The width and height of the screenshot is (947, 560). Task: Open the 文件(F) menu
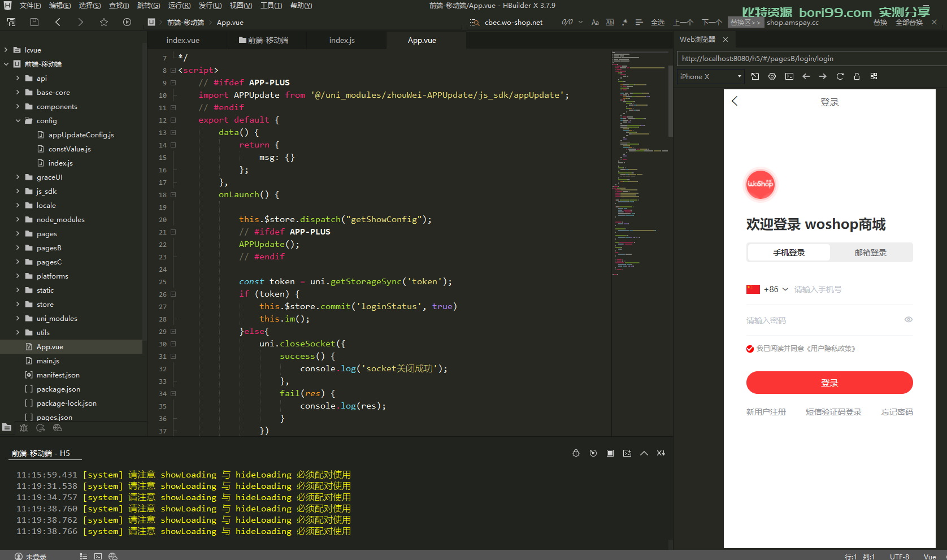(30, 6)
